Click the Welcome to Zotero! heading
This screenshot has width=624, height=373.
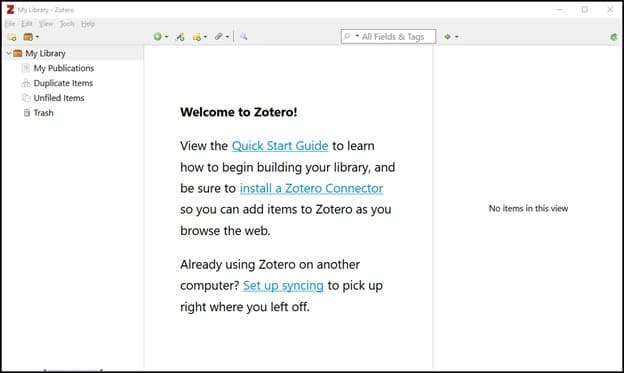pos(239,112)
